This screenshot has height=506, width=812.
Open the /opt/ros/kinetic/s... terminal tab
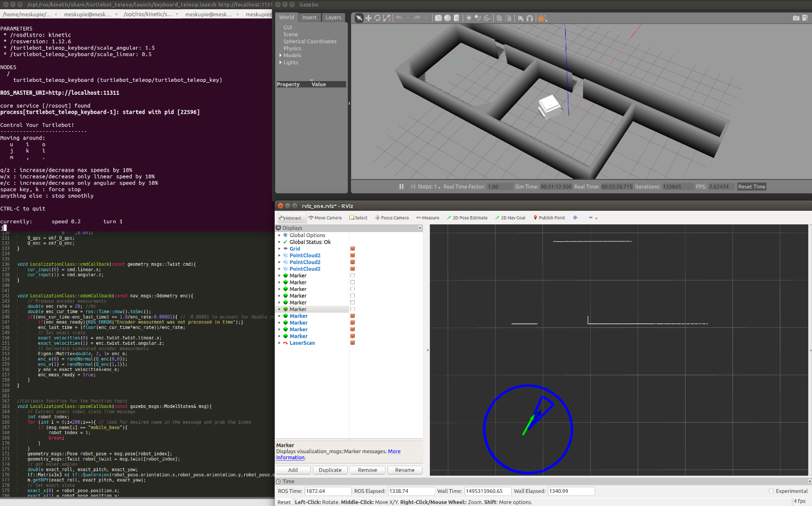pyautogui.click(x=150, y=14)
